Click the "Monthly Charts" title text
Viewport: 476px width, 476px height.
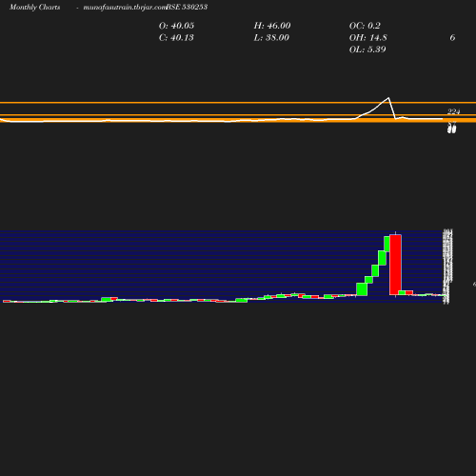coord(35,7)
